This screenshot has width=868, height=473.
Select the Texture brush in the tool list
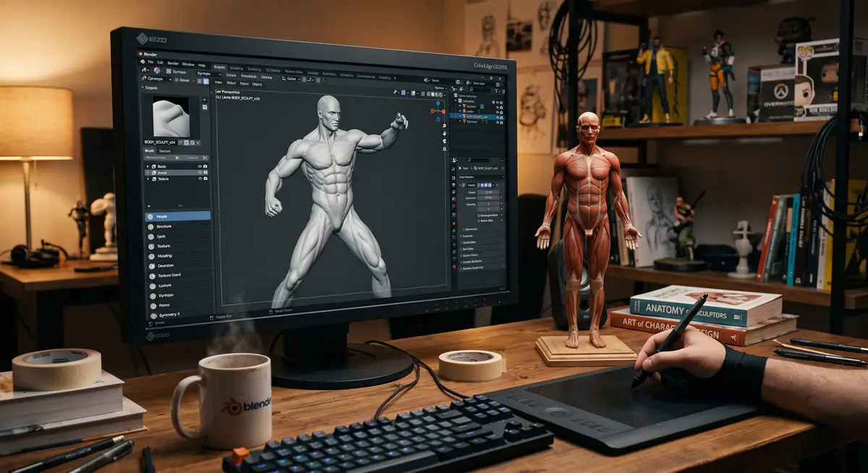tap(177, 246)
